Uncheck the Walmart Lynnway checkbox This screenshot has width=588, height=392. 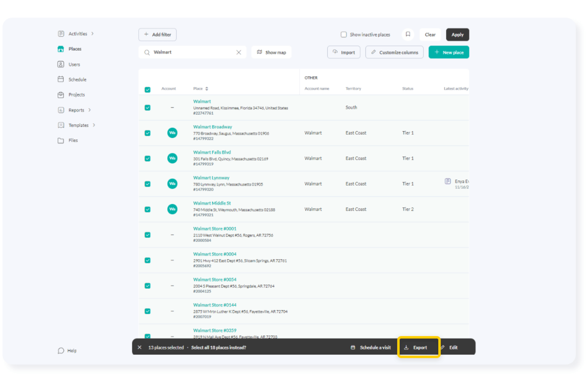(x=147, y=184)
